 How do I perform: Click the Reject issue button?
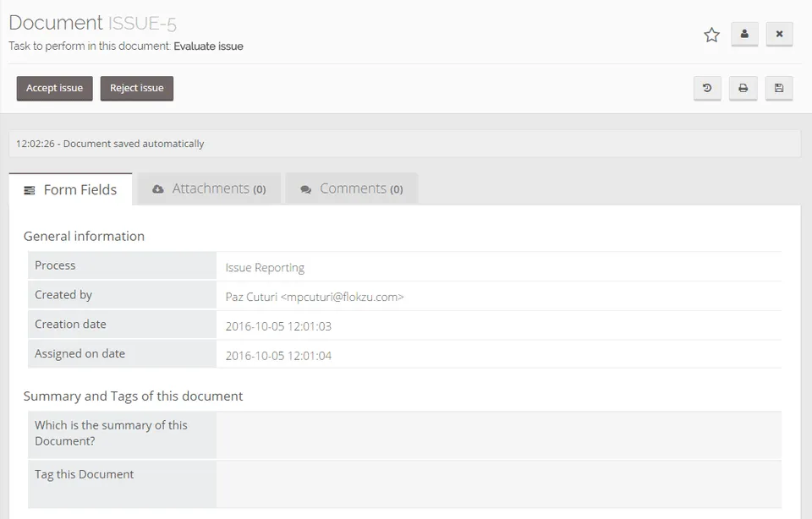coord(137,88)
